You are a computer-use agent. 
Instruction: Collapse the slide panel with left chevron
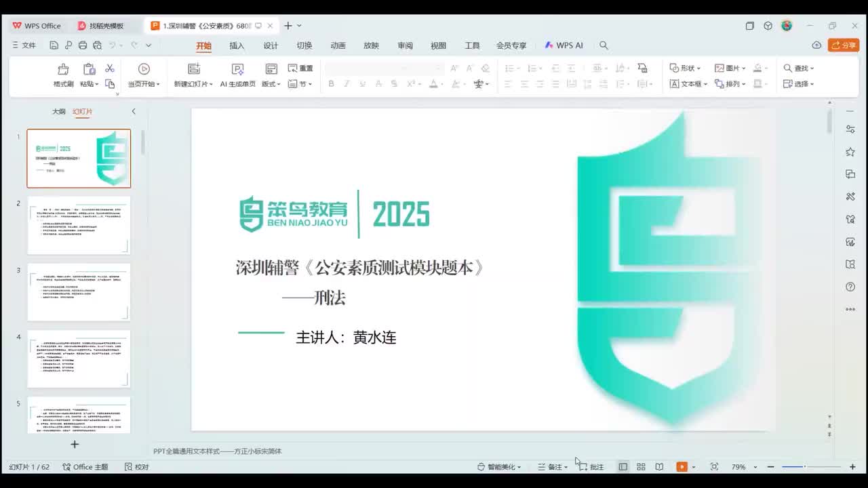coord(134,111)
